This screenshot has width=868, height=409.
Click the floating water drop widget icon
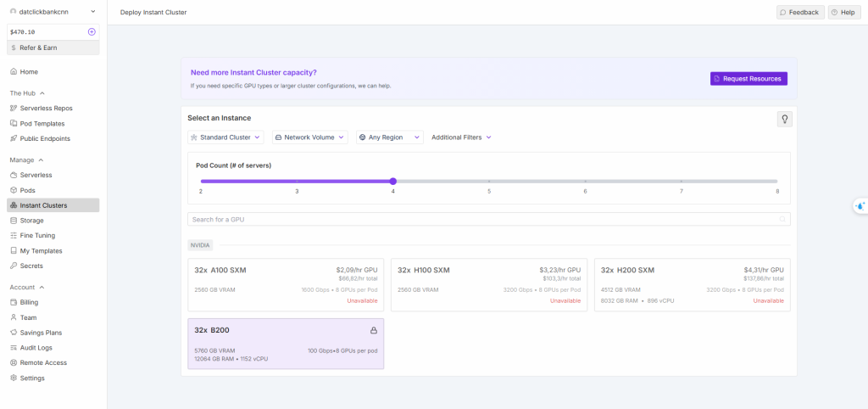(x=860, y=205)
